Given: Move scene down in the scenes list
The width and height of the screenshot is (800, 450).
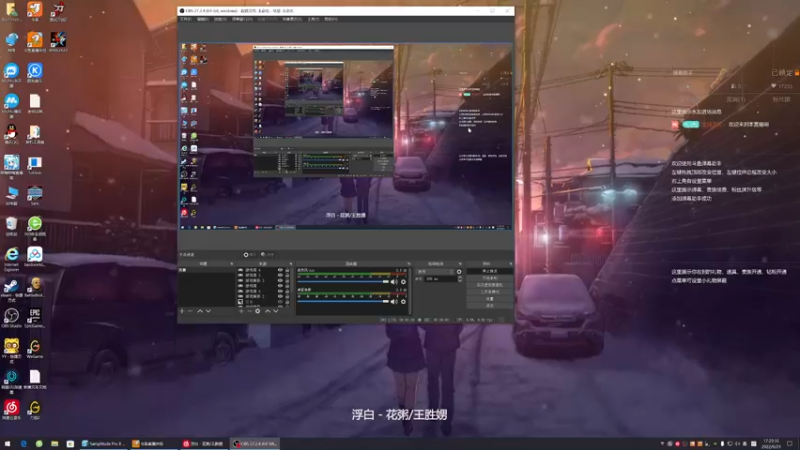Looking at the screenshot, I should (x=208, y=311).
